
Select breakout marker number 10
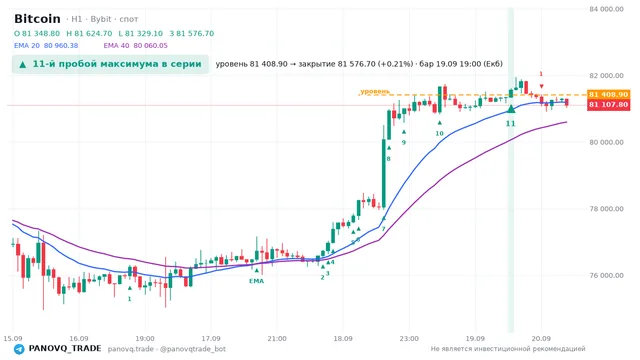439,133
